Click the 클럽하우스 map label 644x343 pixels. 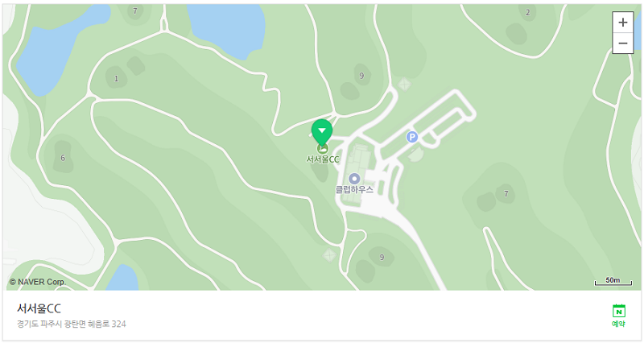(354, 190)
